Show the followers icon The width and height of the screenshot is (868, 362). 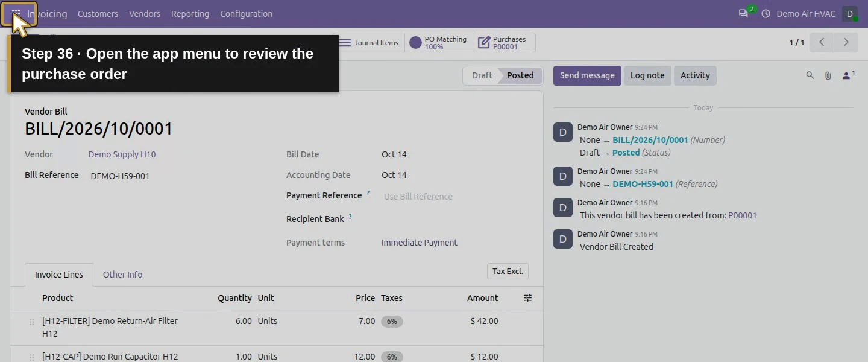click(x=848, y=75)
